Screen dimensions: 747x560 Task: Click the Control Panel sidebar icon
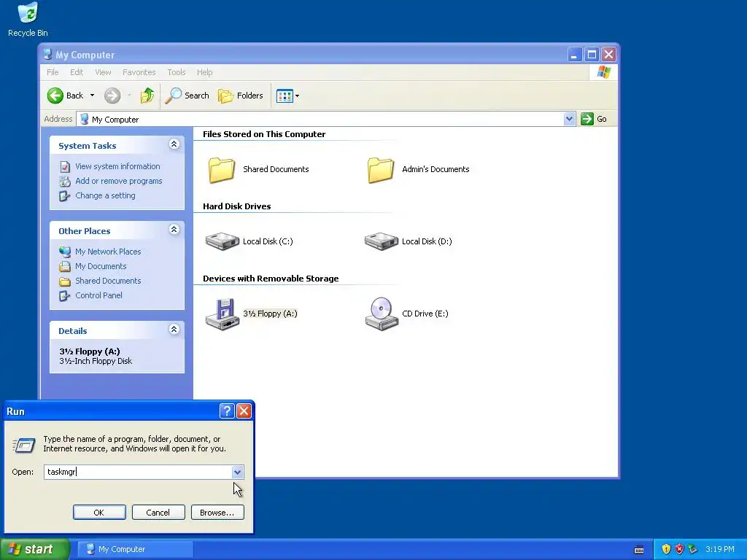(65, 296)
